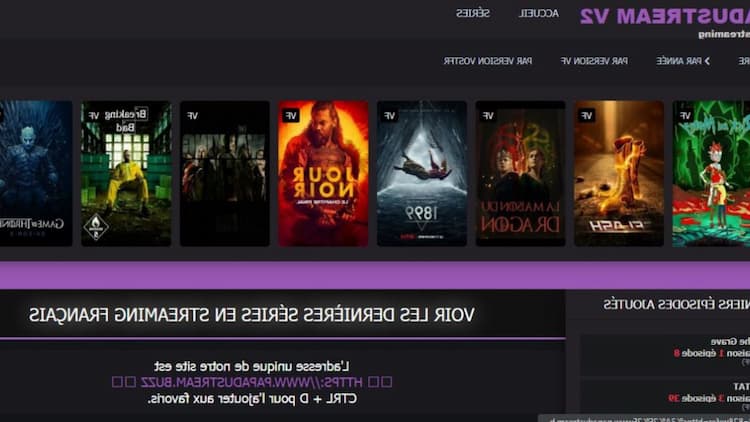Image resolution: width=750 pixels, height=422 pixels.
Task: Click the VF badge on Maison du Dragon poster
Action: [488, 116]
